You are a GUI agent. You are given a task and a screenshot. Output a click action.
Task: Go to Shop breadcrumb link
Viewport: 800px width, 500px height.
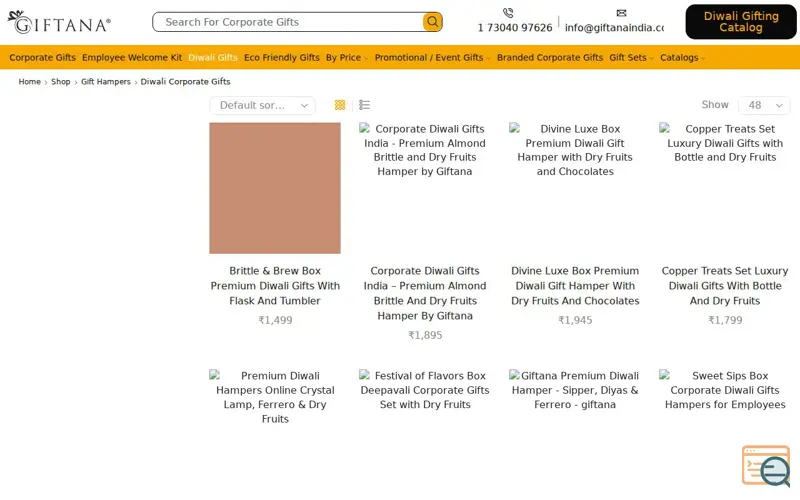(x=61, y=82)
